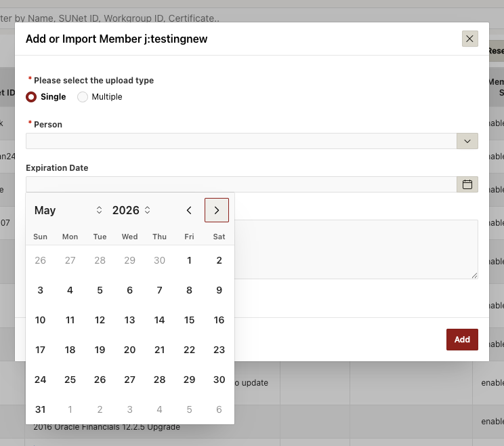Click into the Person input field
This screenshot has height=446, width=504.
point(241,141)
